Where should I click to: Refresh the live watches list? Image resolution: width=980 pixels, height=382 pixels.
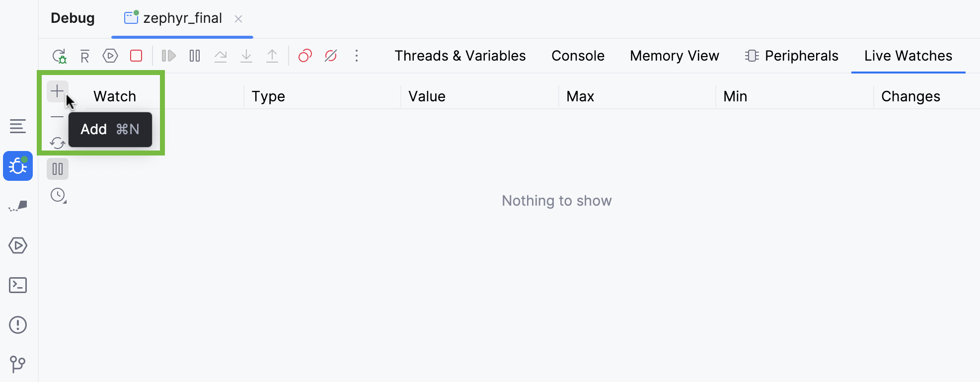point(57,143)
